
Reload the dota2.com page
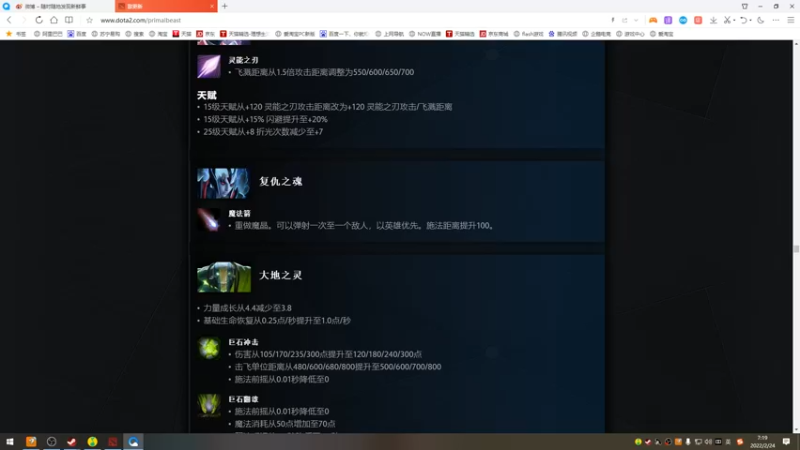39,20
